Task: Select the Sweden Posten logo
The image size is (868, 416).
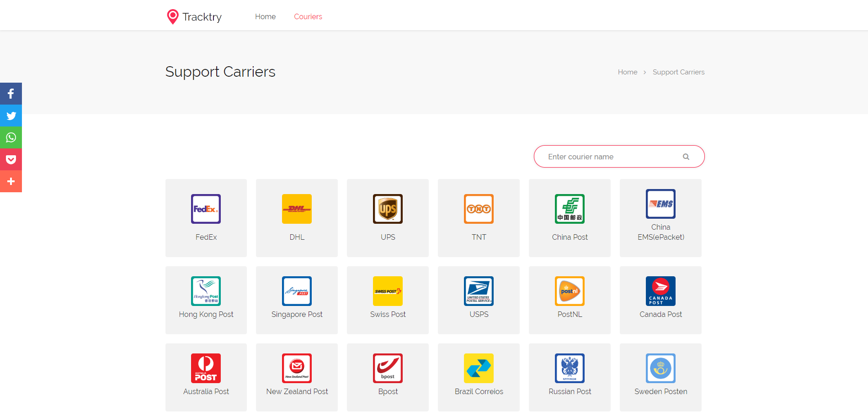Action: [660, 368]
